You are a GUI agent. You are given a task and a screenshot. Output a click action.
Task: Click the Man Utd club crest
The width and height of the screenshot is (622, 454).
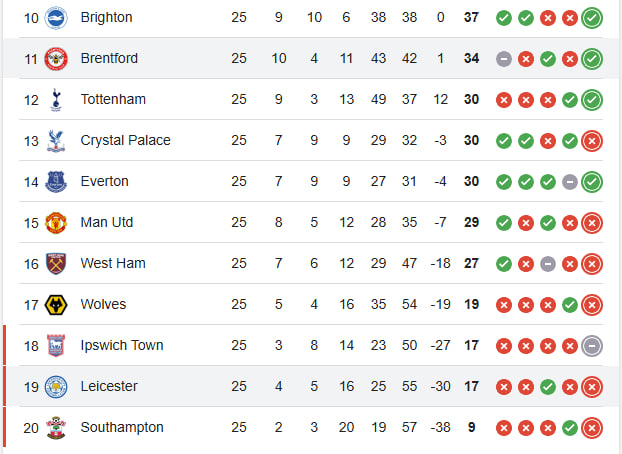point(56,223)
